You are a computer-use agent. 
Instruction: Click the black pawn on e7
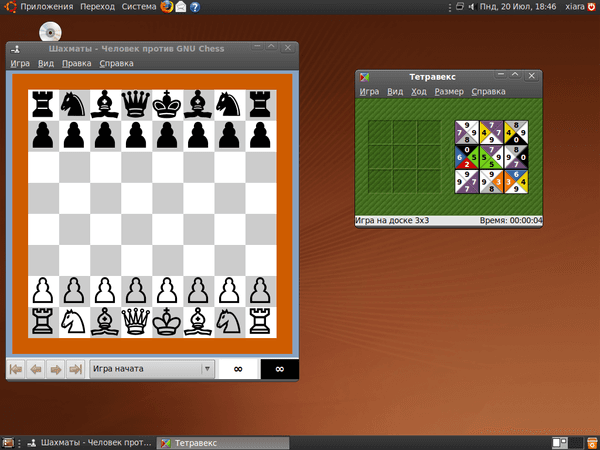(167, 136)
